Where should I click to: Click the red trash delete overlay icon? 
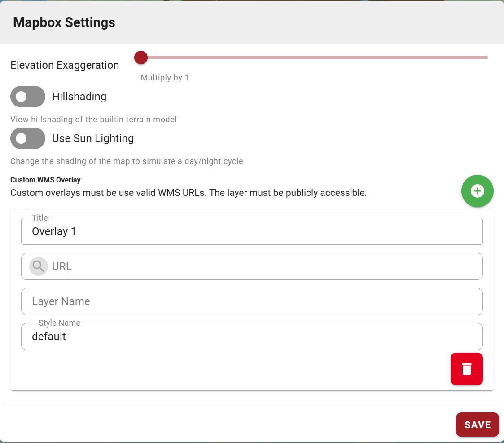466,369
